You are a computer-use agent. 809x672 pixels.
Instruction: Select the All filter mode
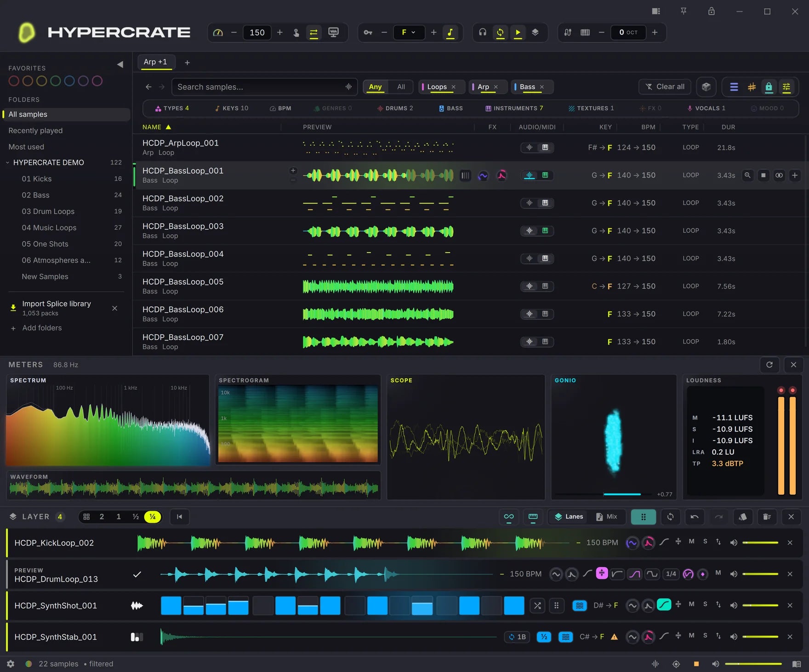(401, 87)
